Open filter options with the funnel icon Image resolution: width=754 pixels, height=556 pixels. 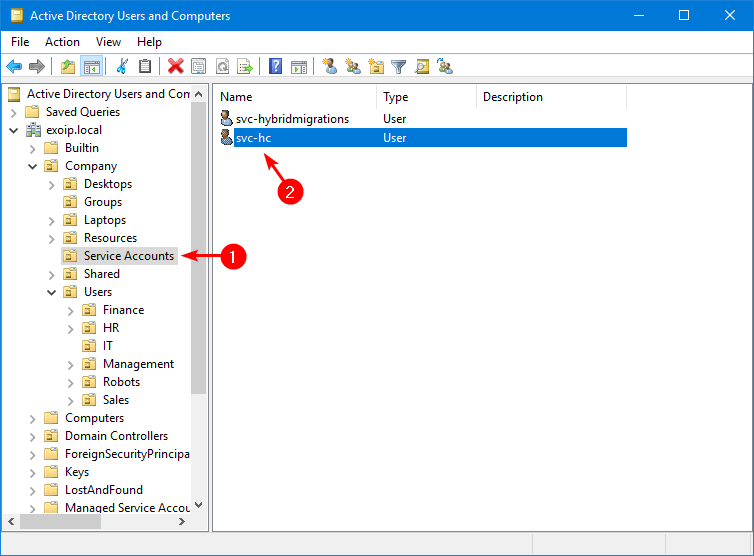point(399,66)
